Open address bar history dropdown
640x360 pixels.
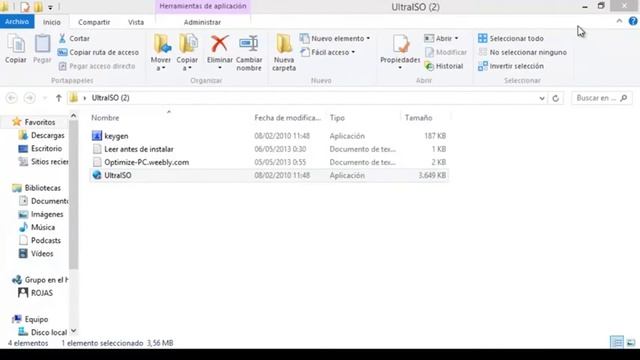click(x=542, y=98)
